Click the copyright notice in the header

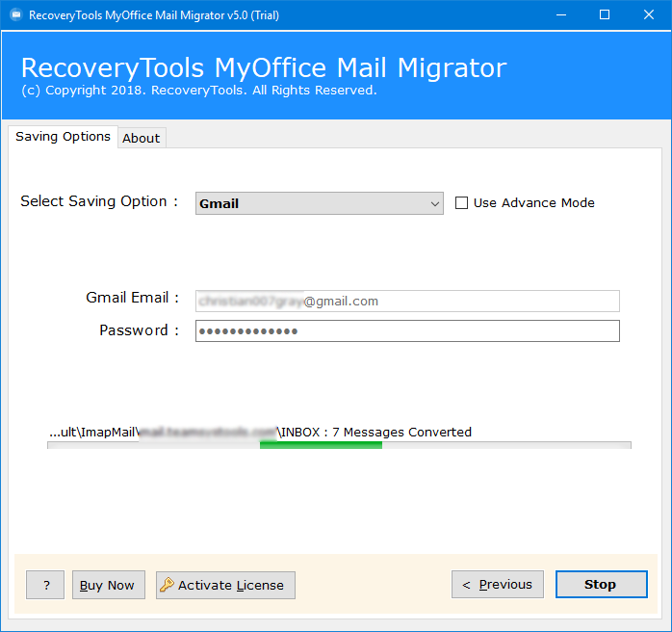point(198,91)
